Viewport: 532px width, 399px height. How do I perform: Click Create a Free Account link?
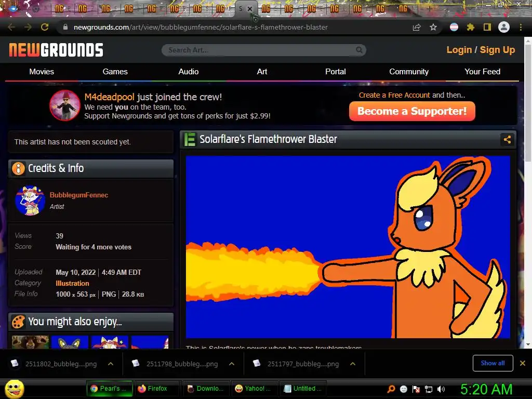pos(394,95)
